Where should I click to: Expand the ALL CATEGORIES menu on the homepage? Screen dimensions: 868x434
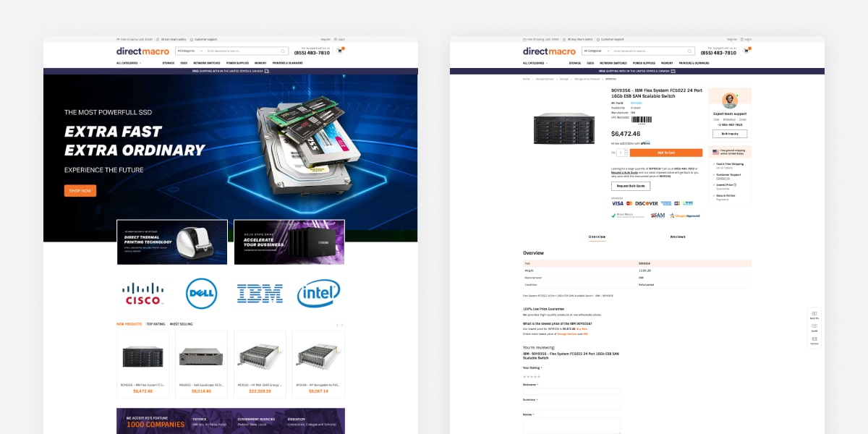[129, 63]
